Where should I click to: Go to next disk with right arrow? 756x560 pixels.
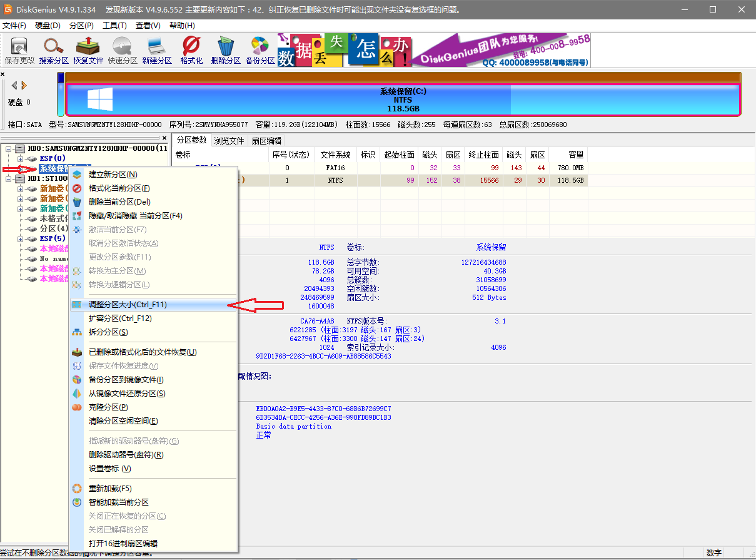pyautogui.click(x=24, y=85)
